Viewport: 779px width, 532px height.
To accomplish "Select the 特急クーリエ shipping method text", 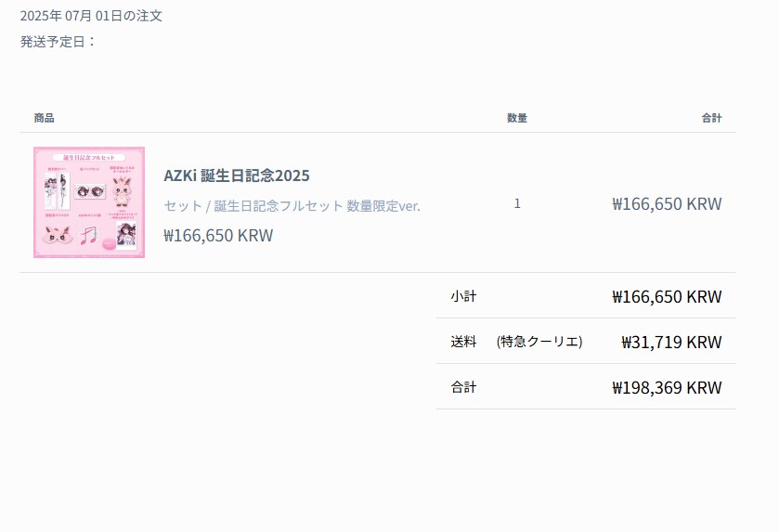I will click(x=539, y=342).
